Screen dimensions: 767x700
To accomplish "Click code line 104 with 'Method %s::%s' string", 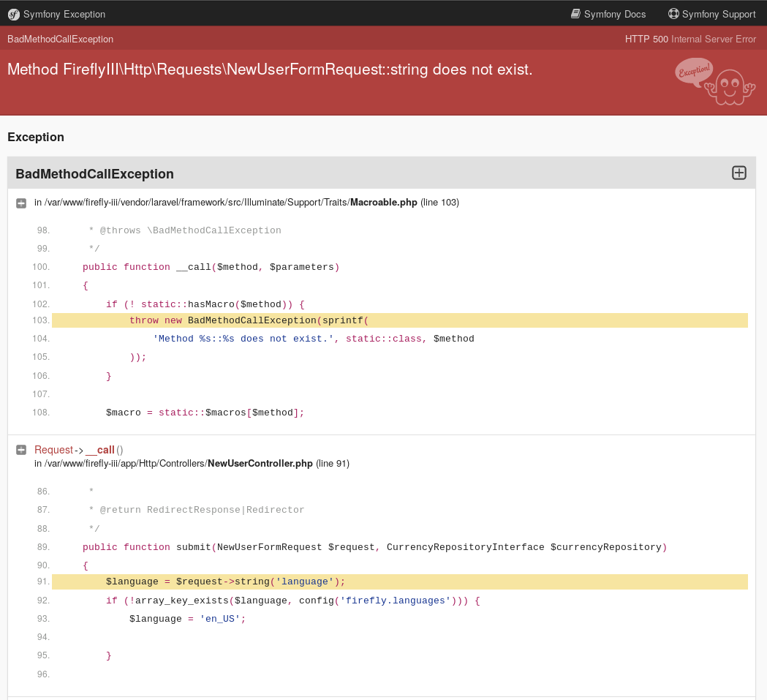I will [x=314, y=339].
